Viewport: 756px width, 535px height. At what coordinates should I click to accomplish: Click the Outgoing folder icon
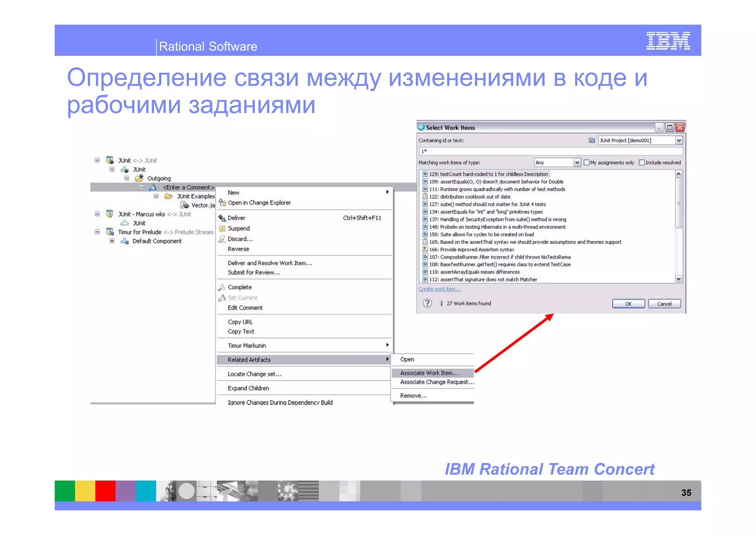coord(139,178)
